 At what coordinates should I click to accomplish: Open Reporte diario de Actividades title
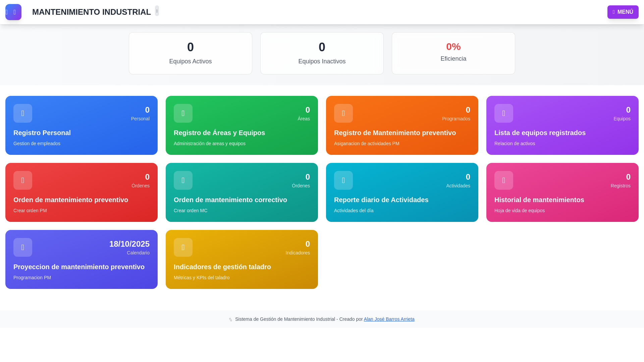381,200
